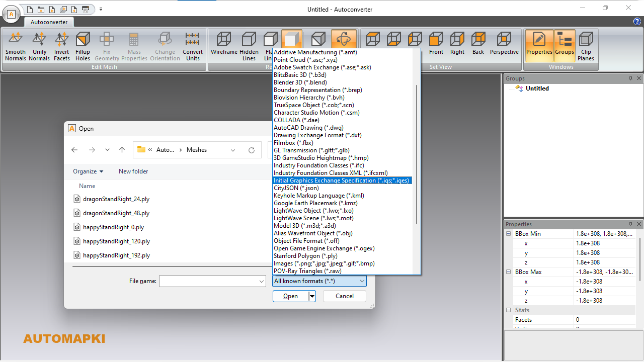Toggle the Clip Planes window

click(586, 46)
